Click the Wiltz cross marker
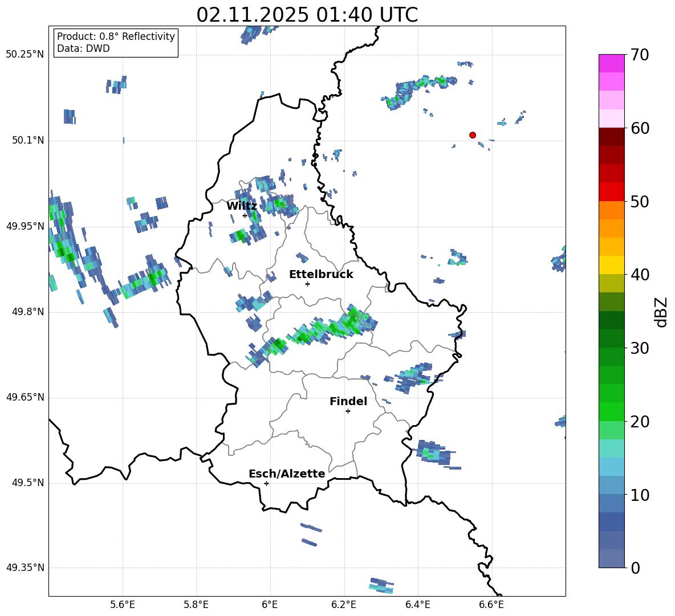This screenshot has height=616, width=675. (245, 215)
